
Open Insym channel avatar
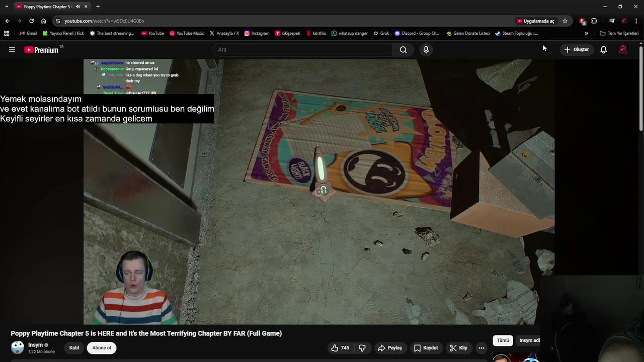click(x=18, y=347)
